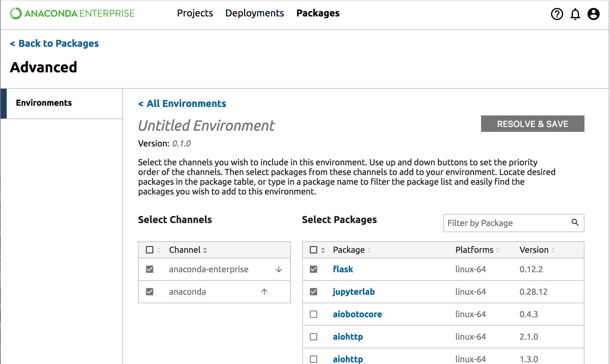This screenshot has height=364, width=610.
Task: Open the notifications bell
Action: [575, 14]
